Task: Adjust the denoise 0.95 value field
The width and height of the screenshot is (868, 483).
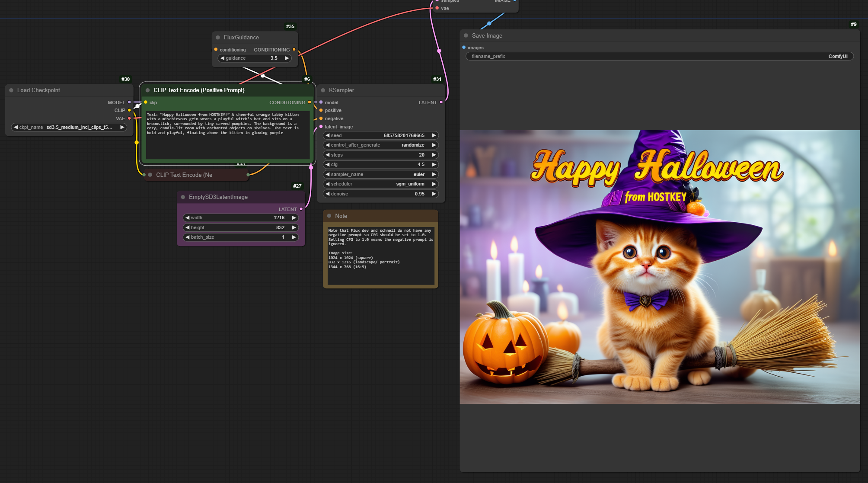Action: pos(380,194)
